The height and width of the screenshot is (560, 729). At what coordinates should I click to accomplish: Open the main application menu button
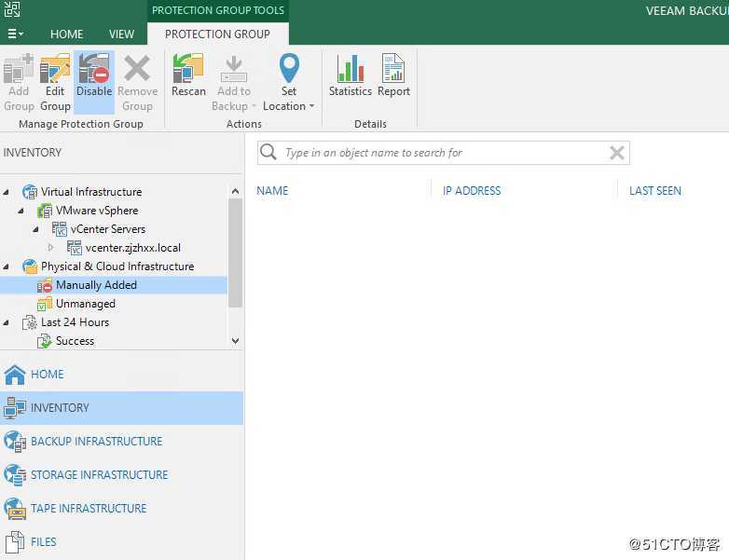(15, 34)
